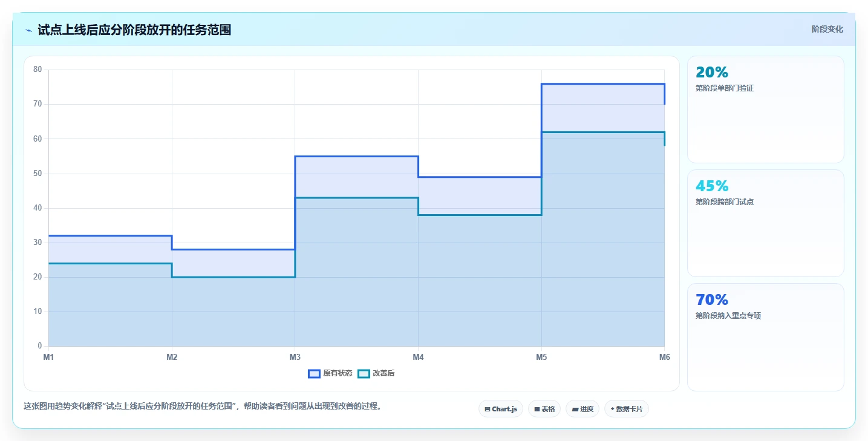Toggle the 原有状态 legend series
The image size is (868, 441).
330,373
